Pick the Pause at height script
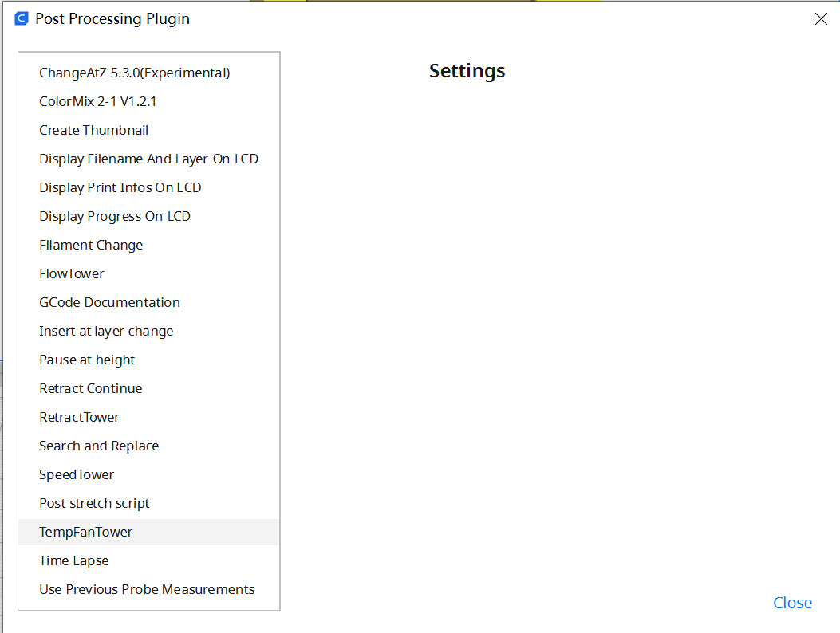 [x=149, y=360]
